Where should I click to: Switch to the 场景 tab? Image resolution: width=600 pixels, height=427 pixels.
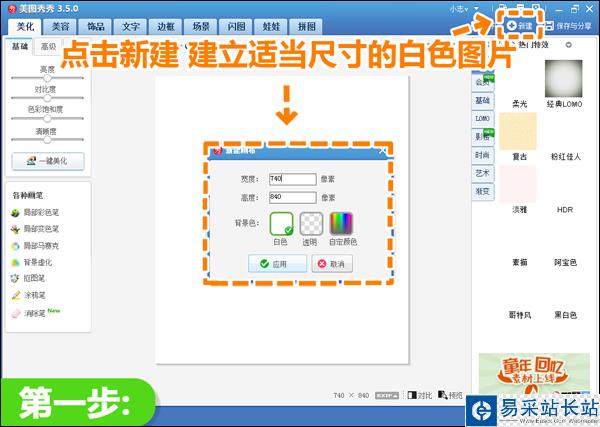pyautogui.click(x=201, y=26)
